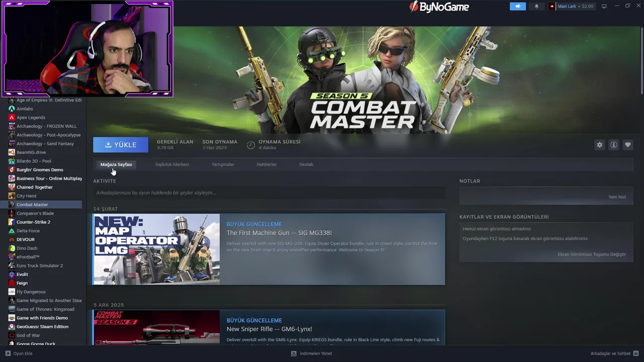Click the plus icon beside Oyun Ekle
Image resolution: width=644 pixels, height=362 pixels.
8,353
